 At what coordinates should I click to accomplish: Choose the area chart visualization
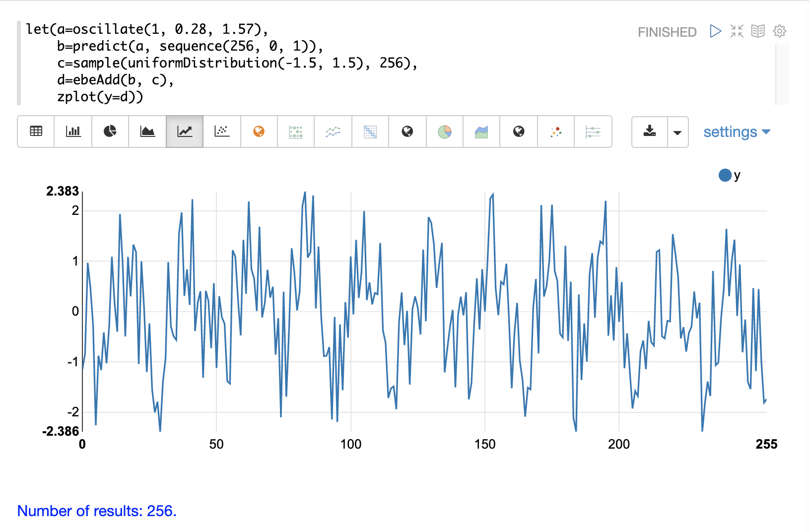pyautogui.click(x=147, y=132)
